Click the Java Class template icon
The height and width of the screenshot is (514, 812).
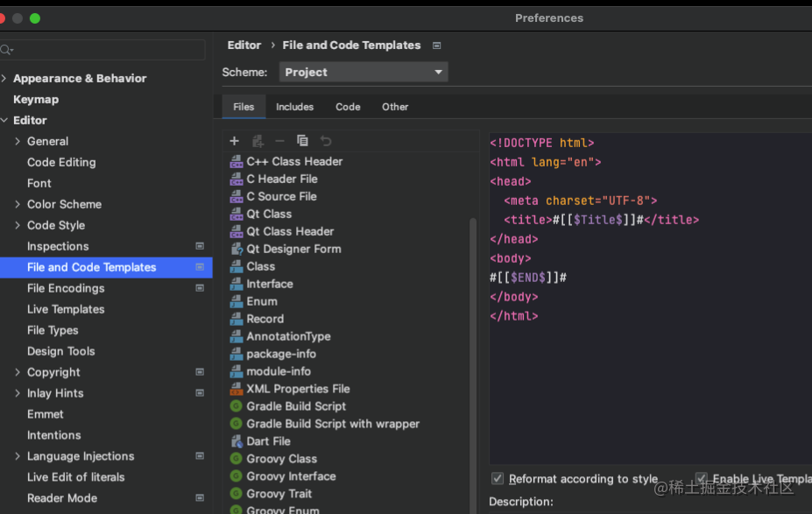point(237,266)
